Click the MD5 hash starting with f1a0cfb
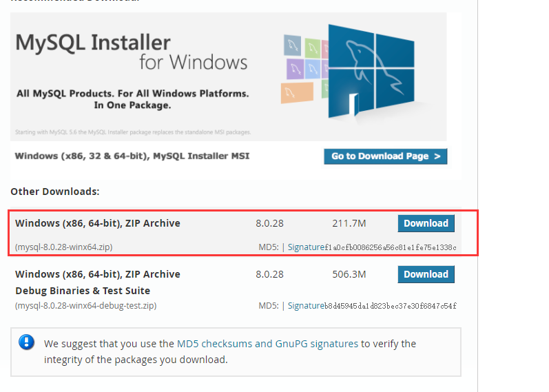549x392 pixels. pos(391,247)
